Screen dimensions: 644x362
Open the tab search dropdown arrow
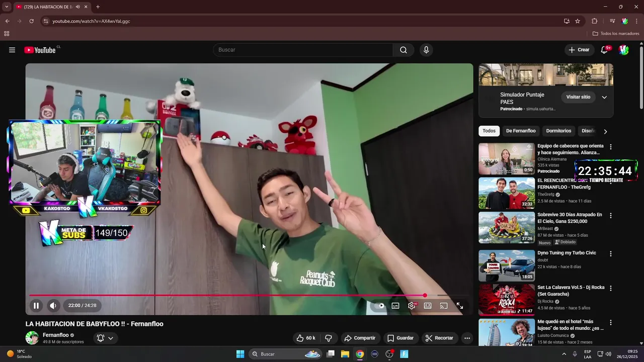[x=7, y=7]
